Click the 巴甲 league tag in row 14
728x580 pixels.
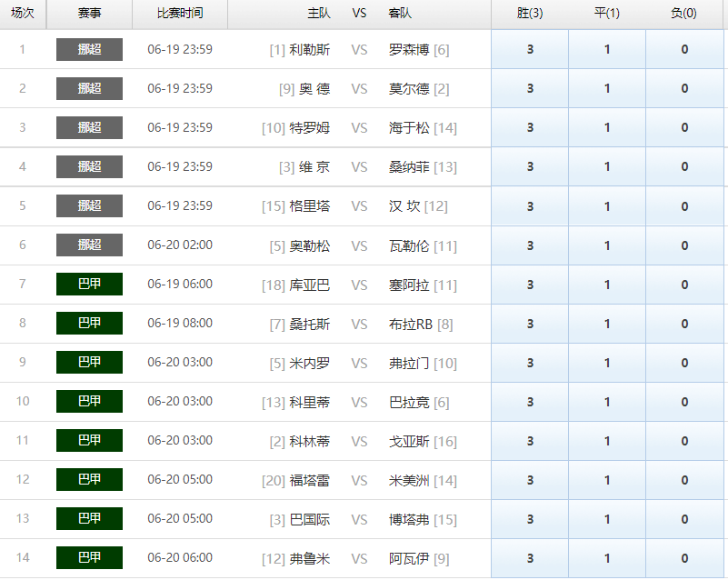(x=90, y=557)
